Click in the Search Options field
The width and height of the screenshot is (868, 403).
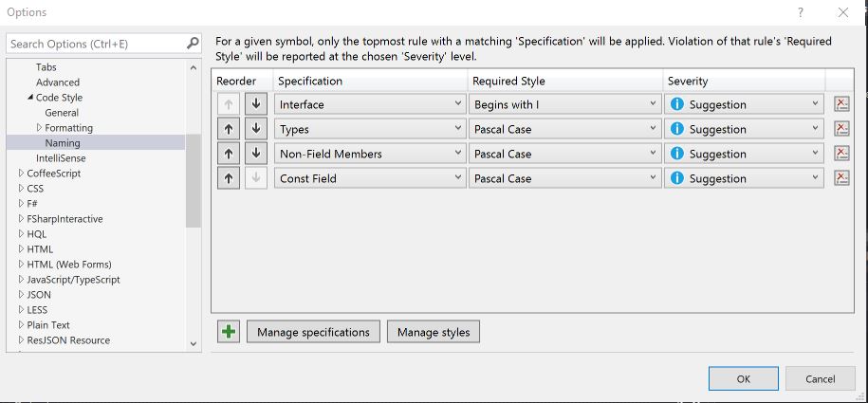(95, 44)
